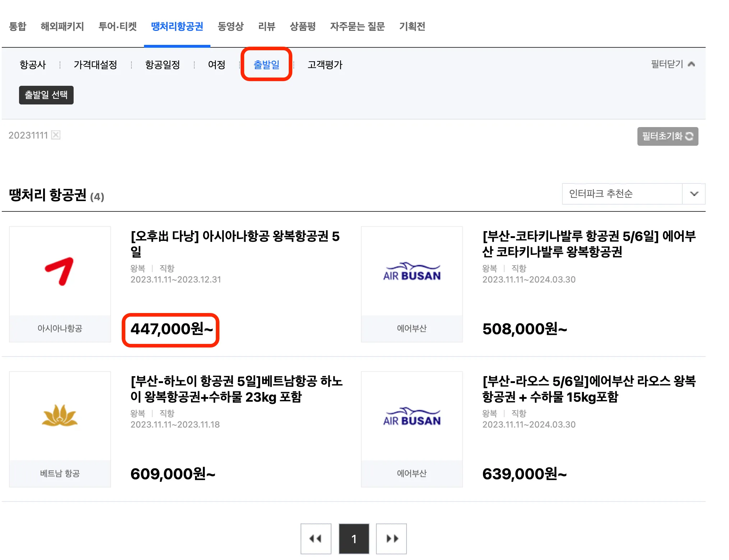Screen dimensions: 729x560
Task: Select the 항공사 filter
Action: coord(33,65)
